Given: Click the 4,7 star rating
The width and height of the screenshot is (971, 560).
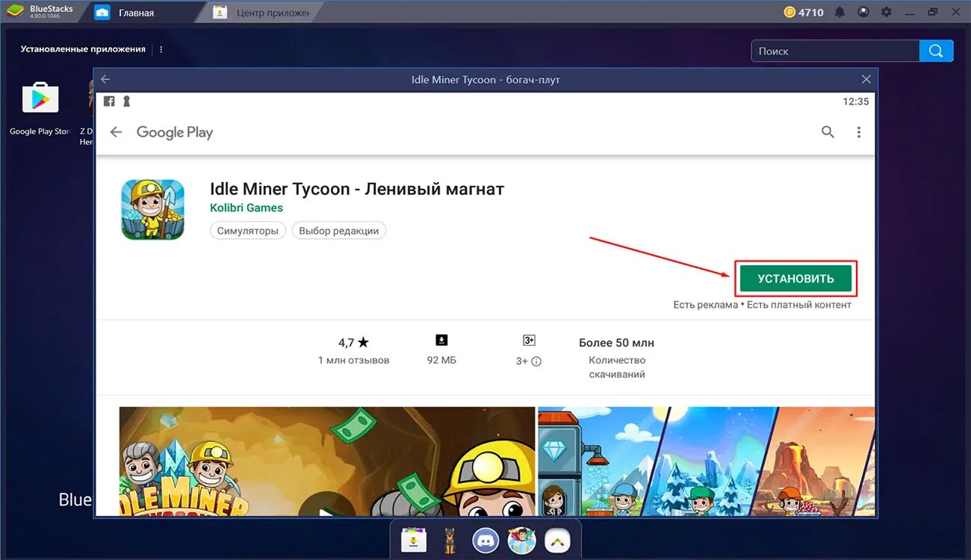Looking at the screenshot, I should (x=353, y=343).
